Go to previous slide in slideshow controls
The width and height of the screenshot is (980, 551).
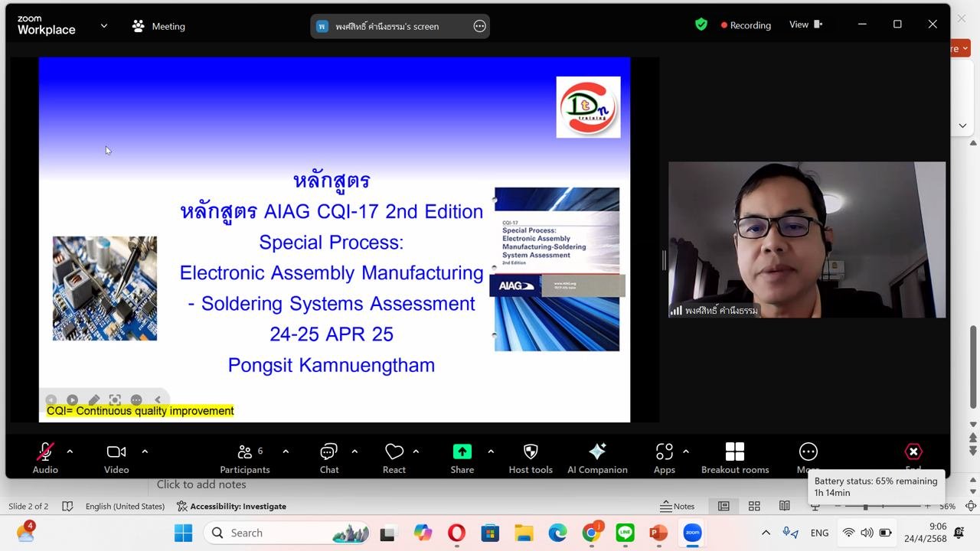(51, 399)
